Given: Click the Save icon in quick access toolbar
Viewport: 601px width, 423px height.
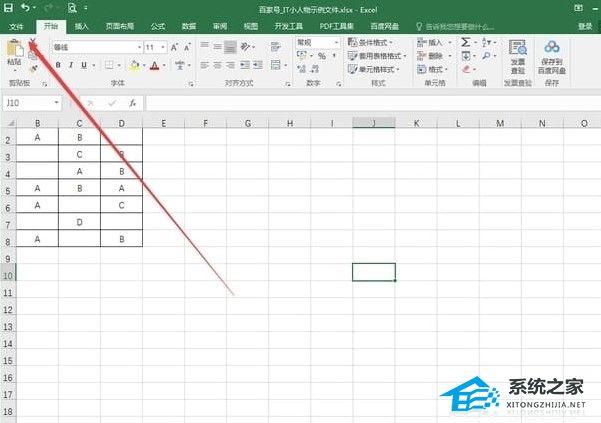Looking at the screenshot, I should [8, 7].
